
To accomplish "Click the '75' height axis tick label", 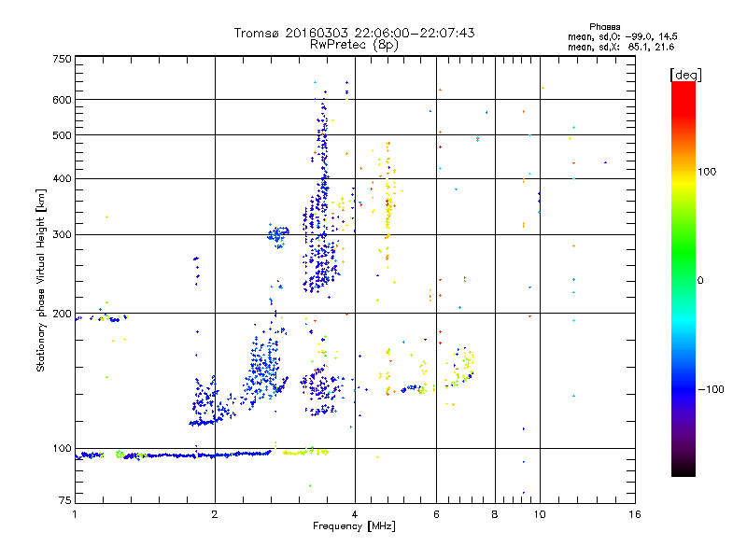I will point(65,500).
